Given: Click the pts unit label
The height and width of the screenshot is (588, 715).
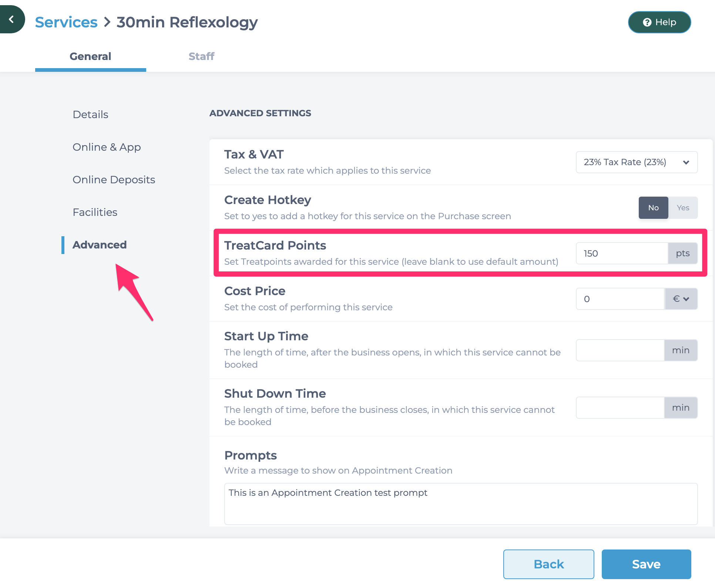Looking at the screenshot, I should coord(683,253).
